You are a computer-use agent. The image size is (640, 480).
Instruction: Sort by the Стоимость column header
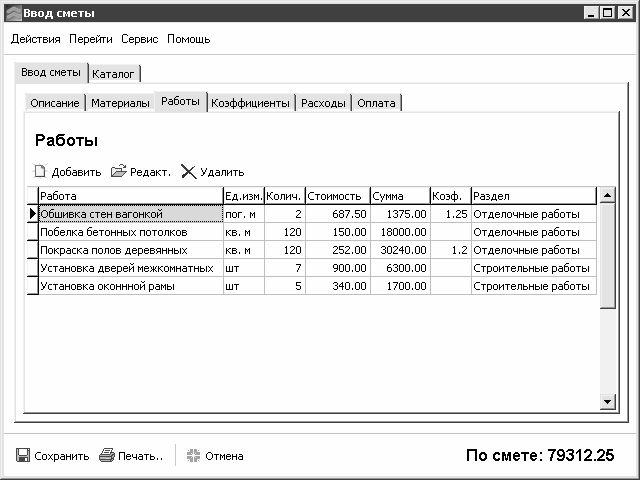click(x=336, y=196)
